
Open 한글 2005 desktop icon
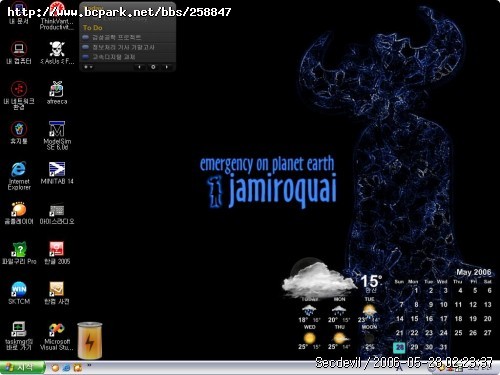pyautogui.click(x=57, y=253)
